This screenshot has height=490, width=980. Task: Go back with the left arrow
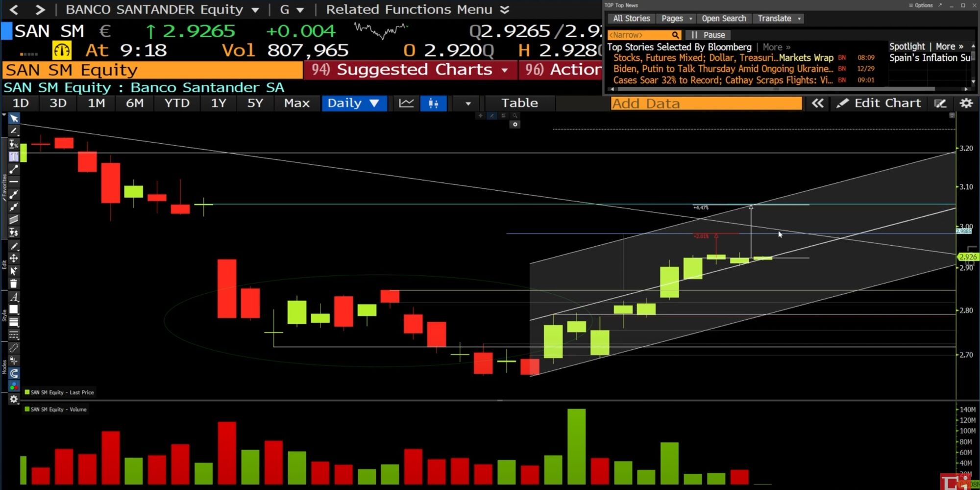point(14,9)
